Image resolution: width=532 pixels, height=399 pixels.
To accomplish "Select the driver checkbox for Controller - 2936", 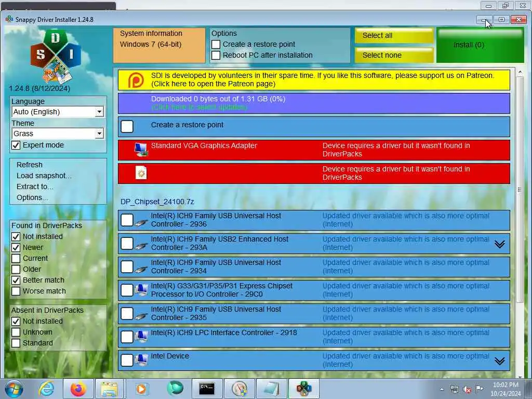I will coord(127,220).
